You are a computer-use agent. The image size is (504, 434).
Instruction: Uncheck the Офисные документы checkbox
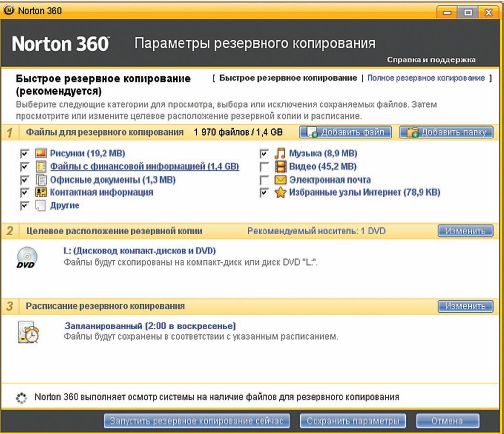(24, 180)
